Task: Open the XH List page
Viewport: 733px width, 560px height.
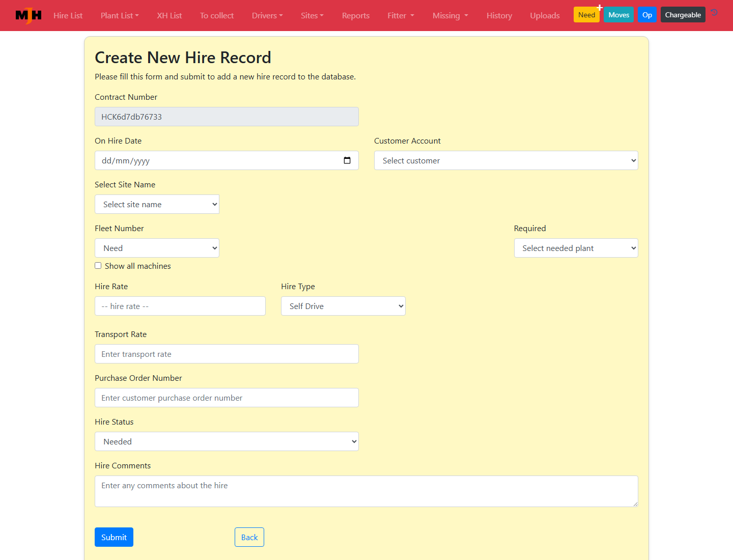Action: [x=169, y=16]
